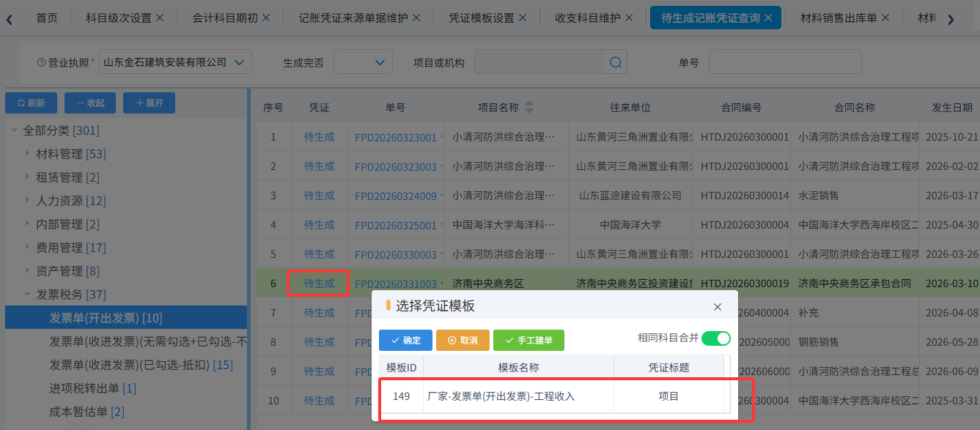Click the 发生日期 column header
The image size is (980, 430).
pyautogui.click(x=952, y=108)
